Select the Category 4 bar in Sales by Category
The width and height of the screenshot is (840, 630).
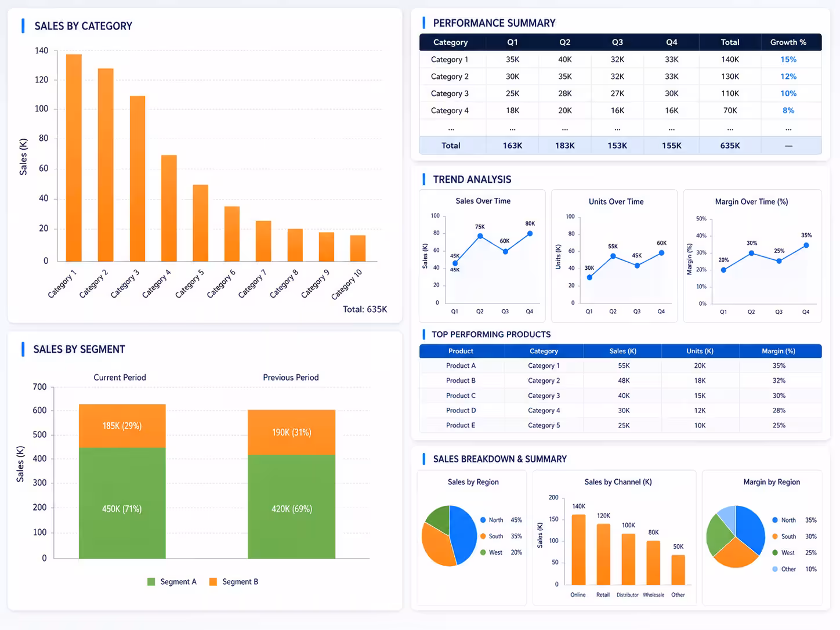click(169, 208)
